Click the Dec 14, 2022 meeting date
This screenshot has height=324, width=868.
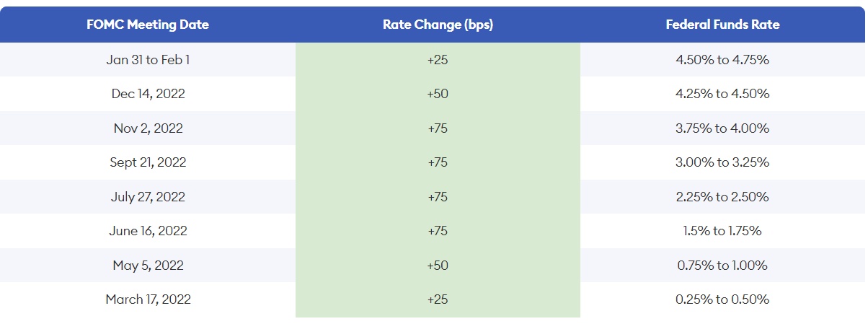point(148,94)
